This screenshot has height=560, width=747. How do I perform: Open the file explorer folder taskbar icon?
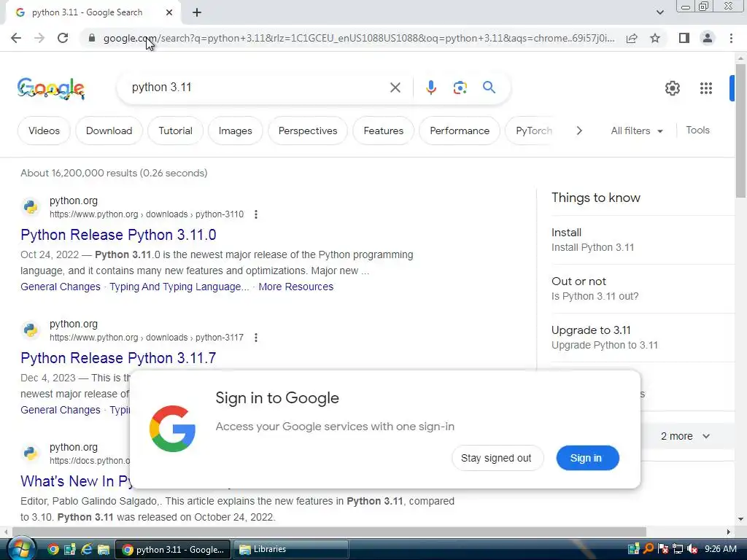click(x=104, y=550)
